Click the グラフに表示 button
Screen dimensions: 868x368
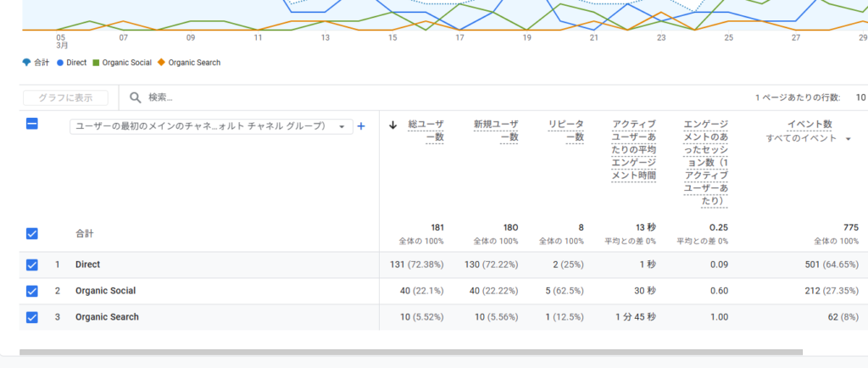(x=65, y=98)
